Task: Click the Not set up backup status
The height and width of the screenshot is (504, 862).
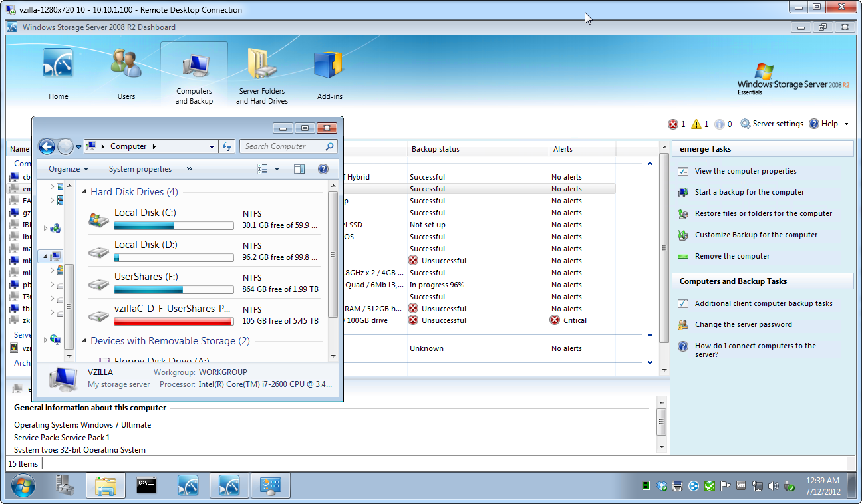Action: pos(428,225)
